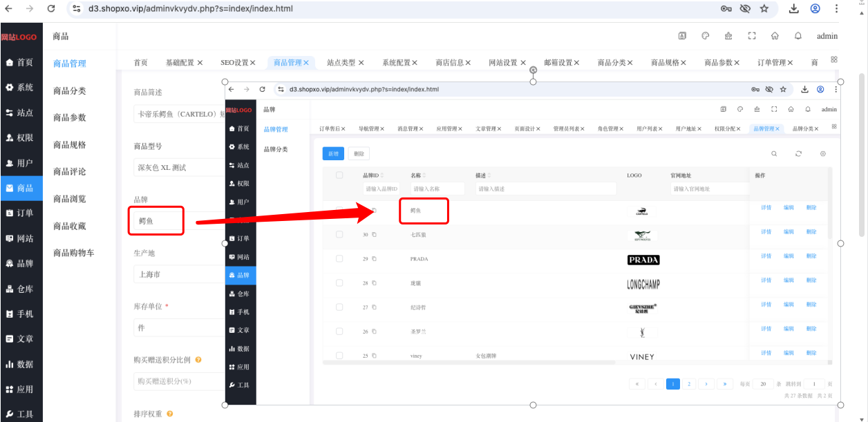868x422 pixels.
Task: Open 商品购物车 in the submenu
Action: pyautogui.click(x=74, y=253)
